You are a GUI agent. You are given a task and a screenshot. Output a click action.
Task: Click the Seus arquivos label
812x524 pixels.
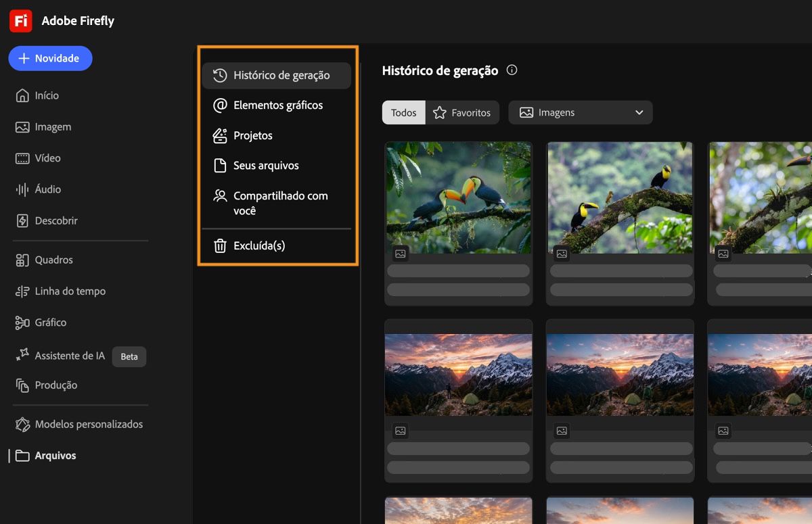[x=266, y=166]
